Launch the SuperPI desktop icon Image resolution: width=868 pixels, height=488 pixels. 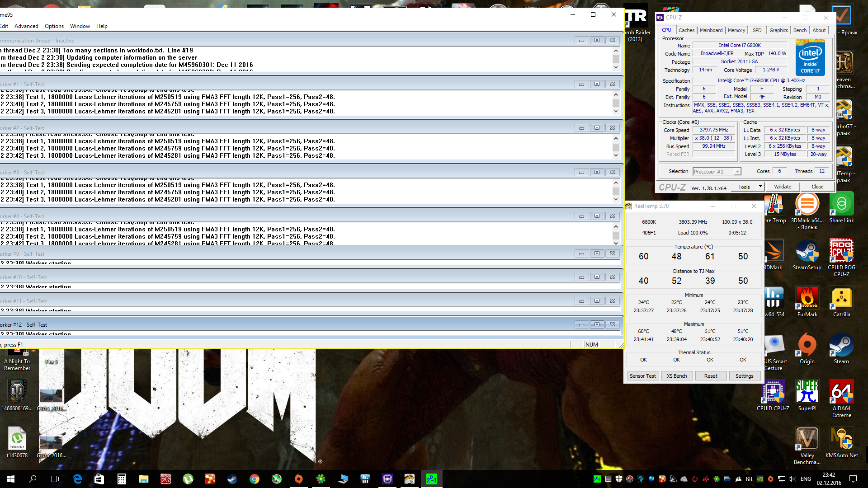807,392
